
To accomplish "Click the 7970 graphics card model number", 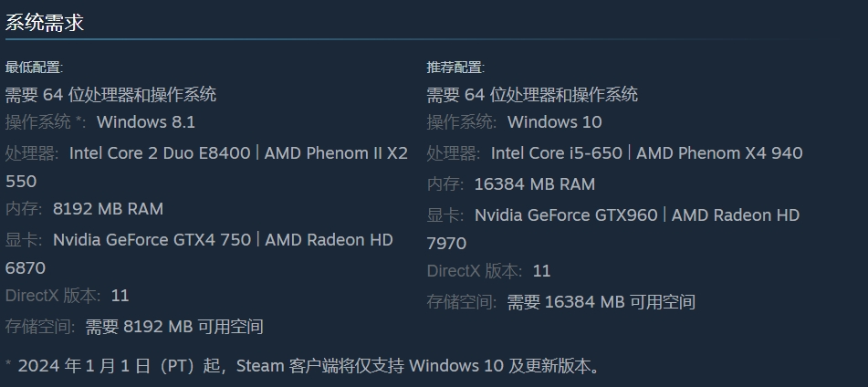I will click(x=446, y=244).
